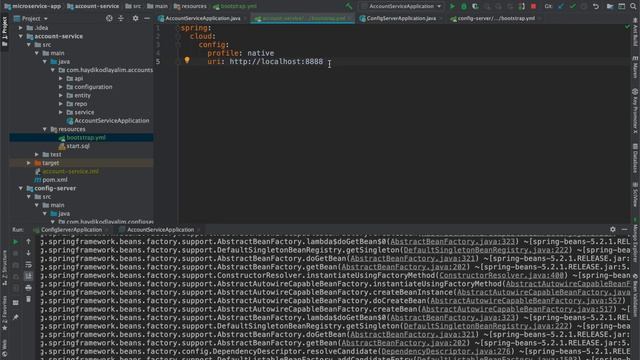Click the Git commit checkmark icon
The image size is (640, 360).
pos(573,7)
